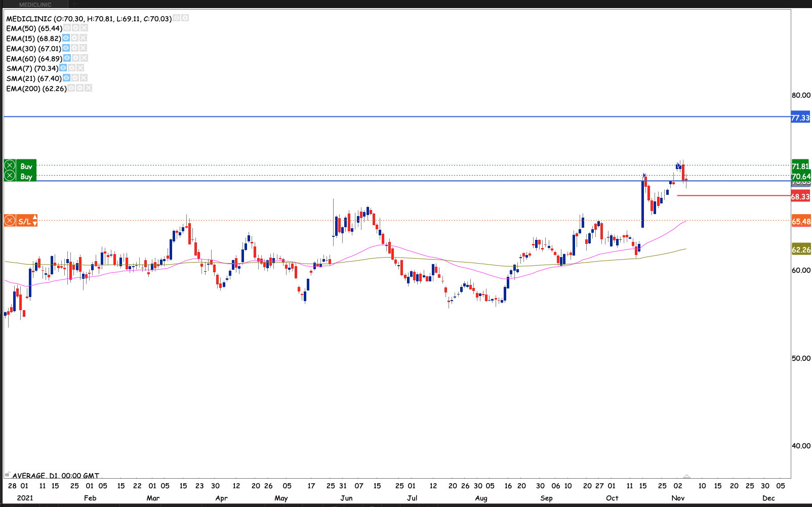Select the MEDICLINIC chart tab
This screenshot has width=812, height=507.
tap(35, 5)
